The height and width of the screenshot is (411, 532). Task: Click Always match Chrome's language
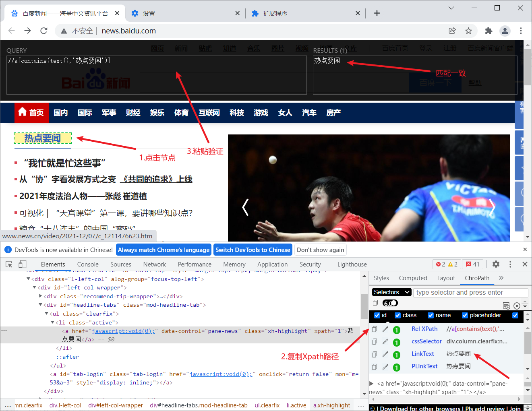coord(164,250)
